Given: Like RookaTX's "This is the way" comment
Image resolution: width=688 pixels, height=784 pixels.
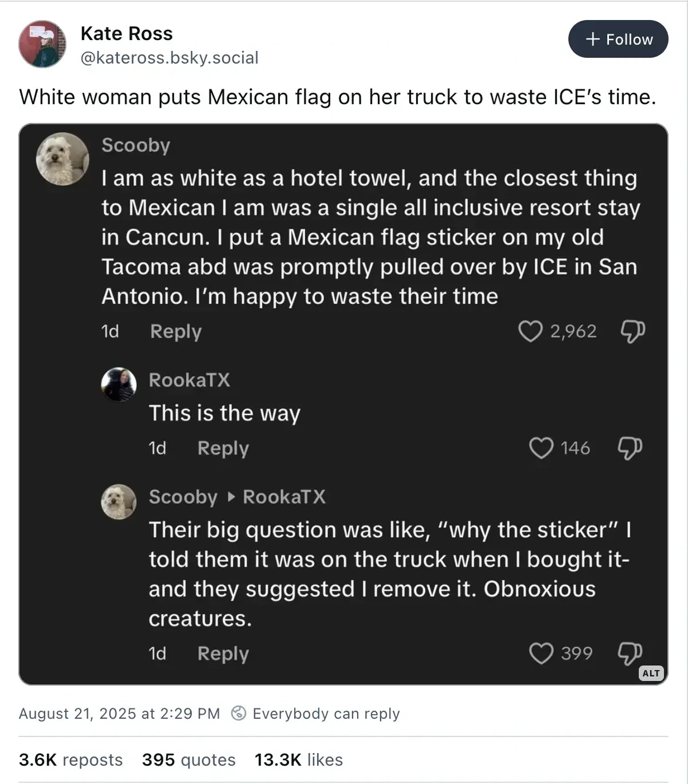Looking at the screenshot, I should (x=541, y=448).
